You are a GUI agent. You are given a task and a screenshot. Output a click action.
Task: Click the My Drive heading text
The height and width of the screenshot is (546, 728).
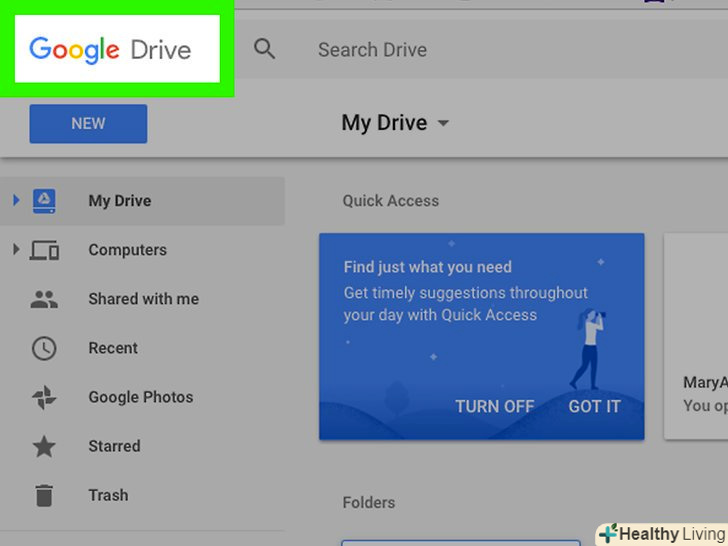click(x=384, y=123)
